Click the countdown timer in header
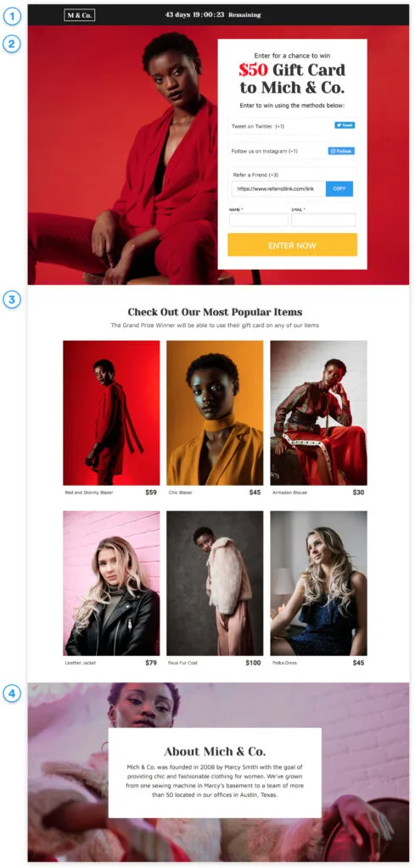 213,15
